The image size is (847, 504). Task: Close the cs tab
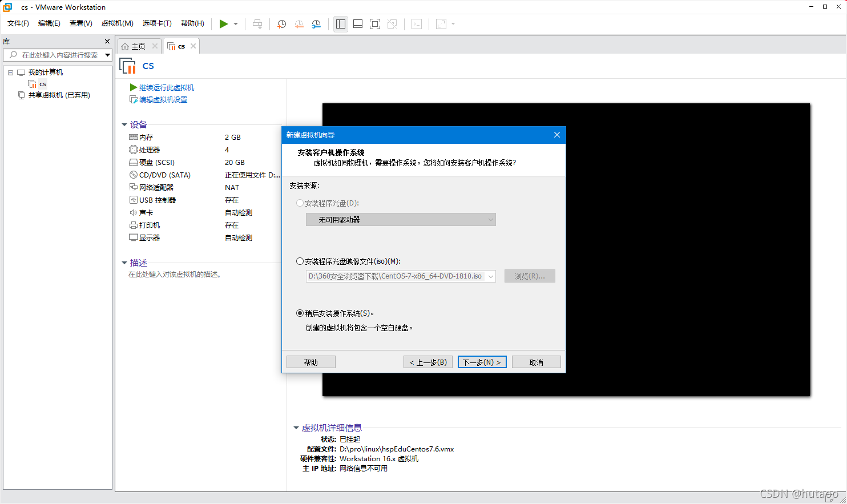click(x=193, y=46)
